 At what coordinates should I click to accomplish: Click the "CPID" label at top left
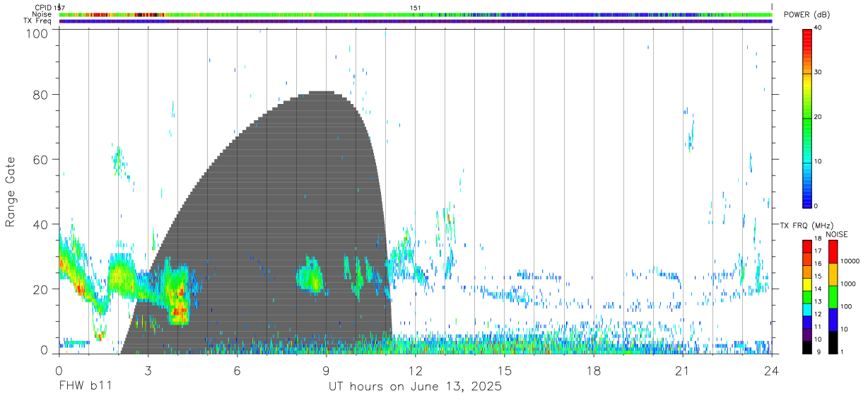[43, 8]
